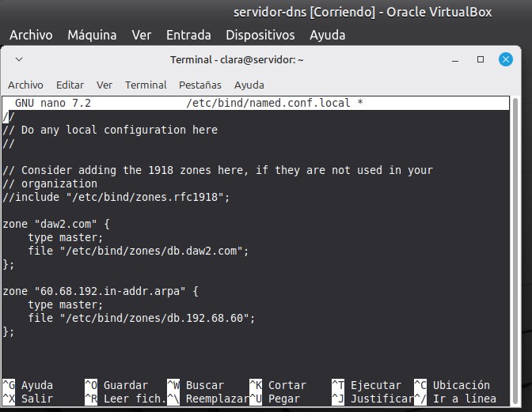Open the VirtualBox Archivo menu
The height and width of the screenshot is (412, 532).
pyautogui.click(x=31, y=35)
